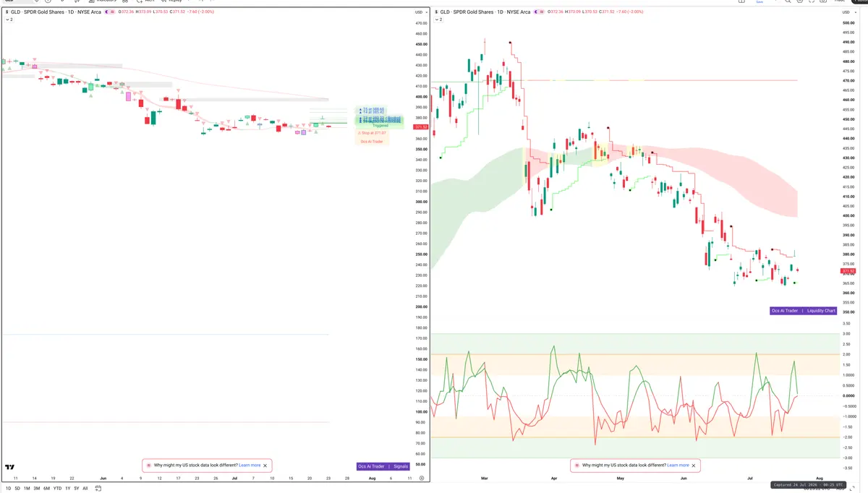This screenshot has width=868, height=493.
Task: Click the data info icon in right notice
Action: click(577, 466)
